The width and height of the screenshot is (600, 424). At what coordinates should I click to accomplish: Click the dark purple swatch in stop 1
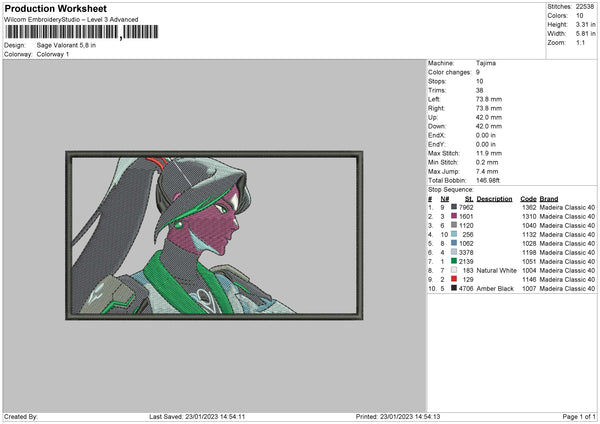[454, 207]
